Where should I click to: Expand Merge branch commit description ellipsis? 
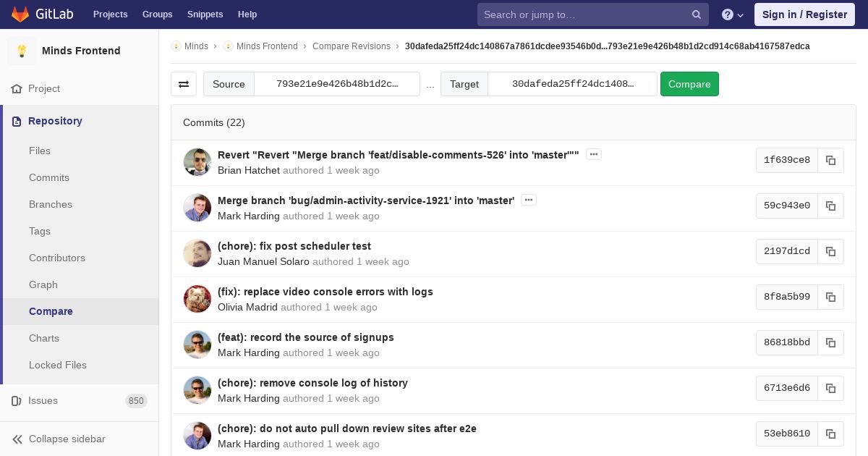click(x=529, y=200)
